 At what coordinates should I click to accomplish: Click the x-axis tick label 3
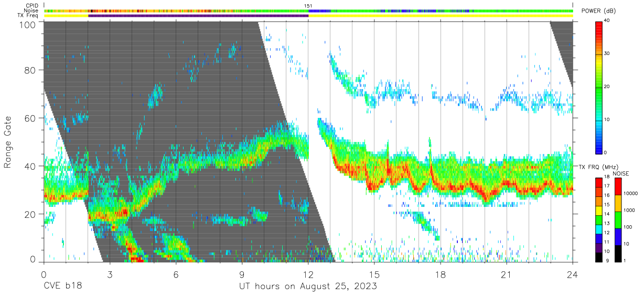[110, 274]
